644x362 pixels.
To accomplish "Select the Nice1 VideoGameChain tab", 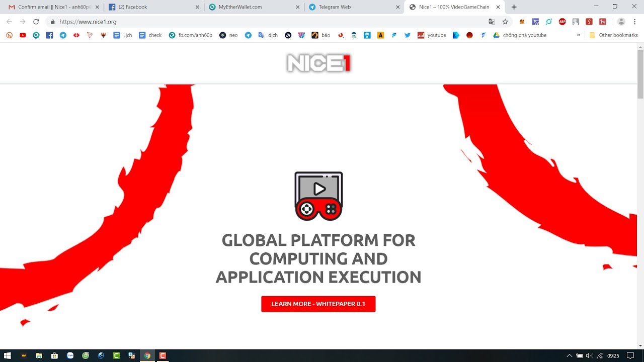I will (x=454, y=7).
